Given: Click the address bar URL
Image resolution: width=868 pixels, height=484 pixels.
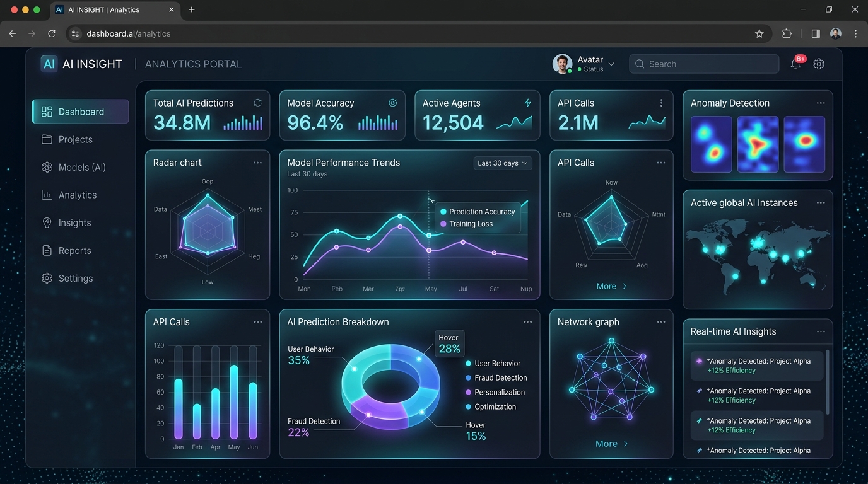Looking at the screenshot, I should (129, 33).
